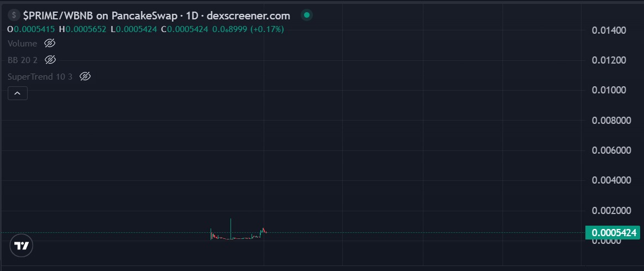Click the +0.17% change value
The width and height of the screenshot is (644, 271).
(x=267, y=29)
